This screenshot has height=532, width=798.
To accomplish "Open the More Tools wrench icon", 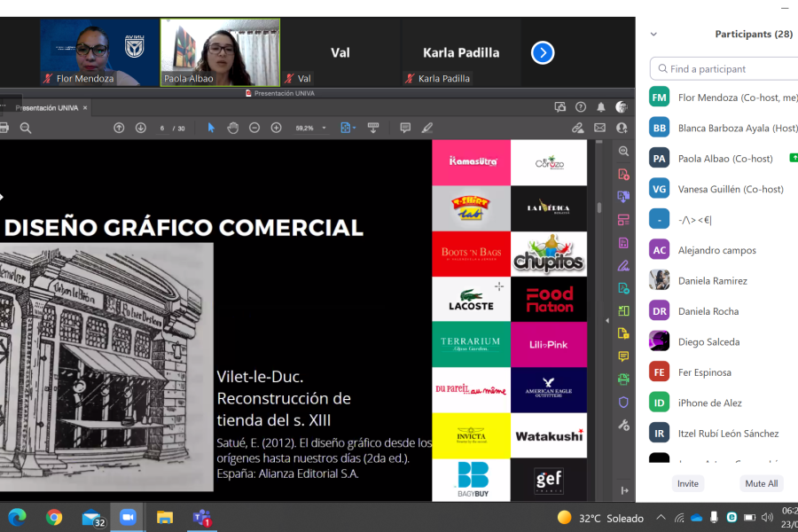I will pyautogui.click(x=623, y=425).
